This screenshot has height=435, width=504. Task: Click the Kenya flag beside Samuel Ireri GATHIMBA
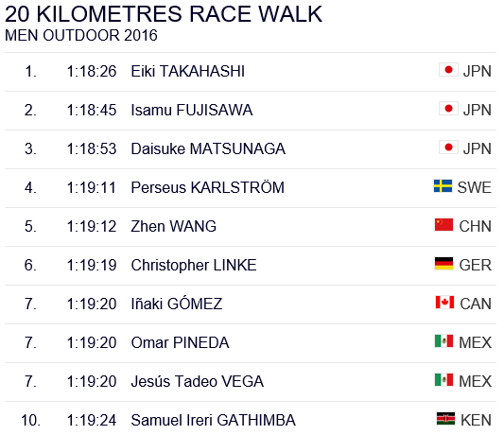pyautogui.click(x=445, y=419)
